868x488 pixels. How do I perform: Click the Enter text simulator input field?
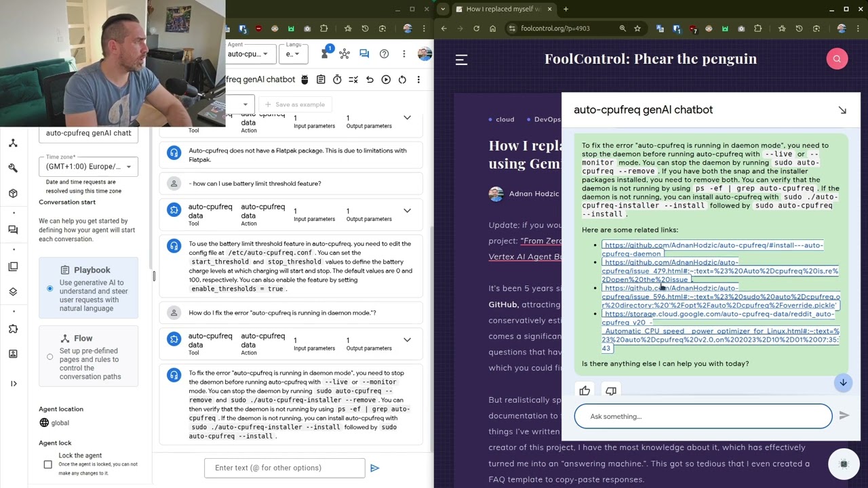point(285,468)
